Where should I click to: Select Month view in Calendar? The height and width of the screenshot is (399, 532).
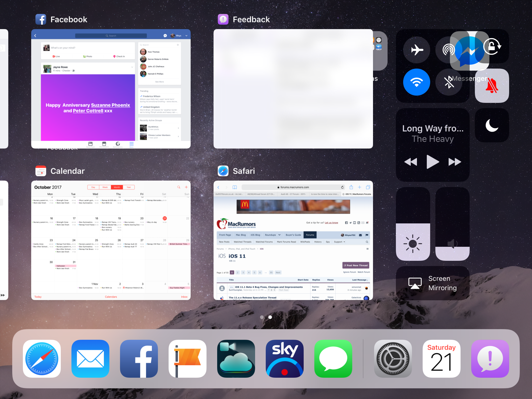click(x=117, y=187)
